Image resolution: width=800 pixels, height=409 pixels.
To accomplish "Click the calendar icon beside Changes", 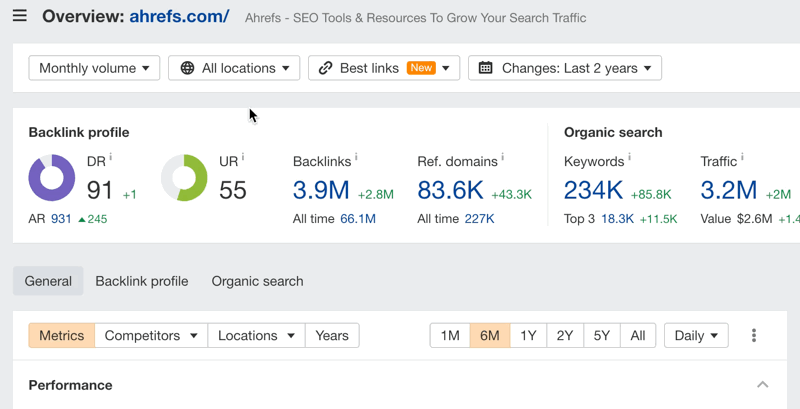I will point(485,68).
